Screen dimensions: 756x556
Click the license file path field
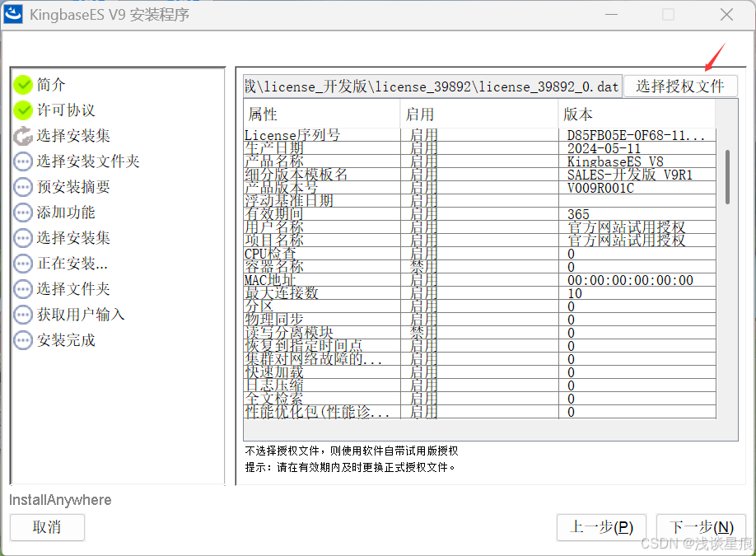[x=432, y=86]
